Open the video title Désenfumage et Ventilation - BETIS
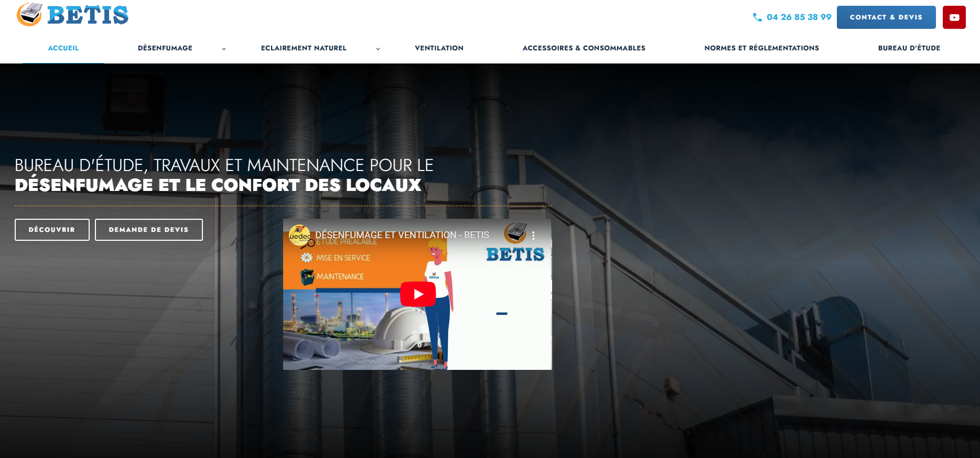The height and width of the screenshot is (458, 980). (x=402, y=235)
